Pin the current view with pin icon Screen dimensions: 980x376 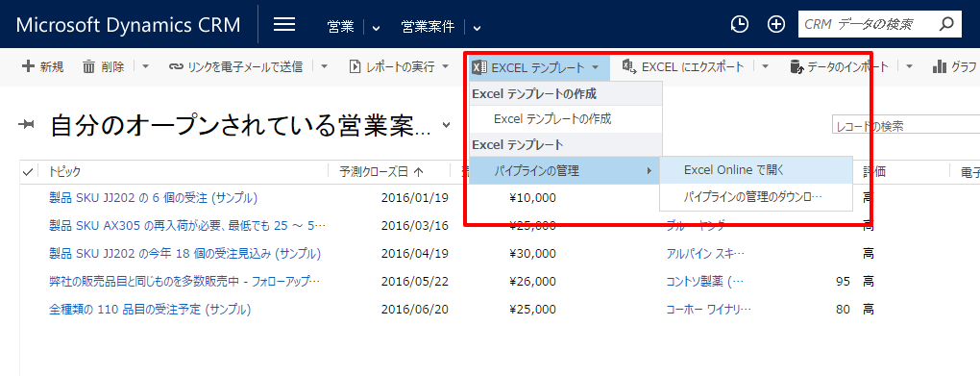(x=26, y=125)
